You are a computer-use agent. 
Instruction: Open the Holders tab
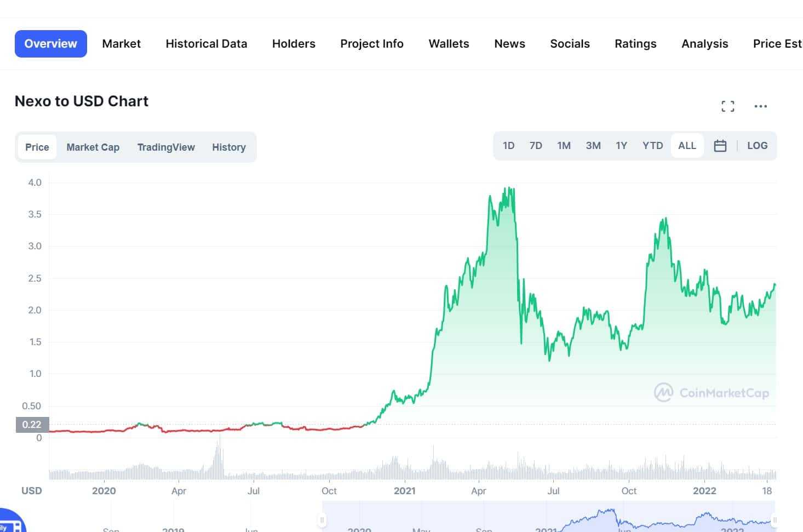pyautogui.click(x=294, y=44)
